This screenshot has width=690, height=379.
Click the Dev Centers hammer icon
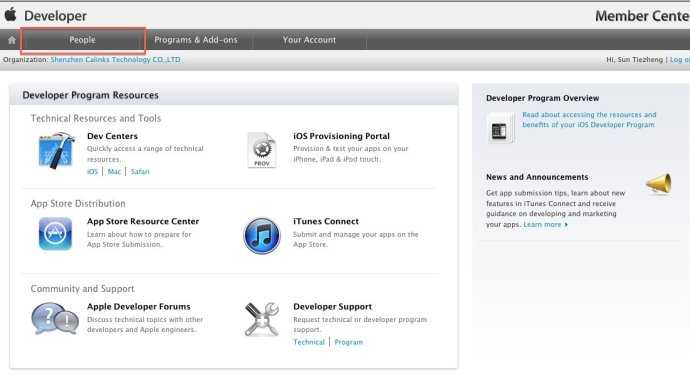(56, 151)
